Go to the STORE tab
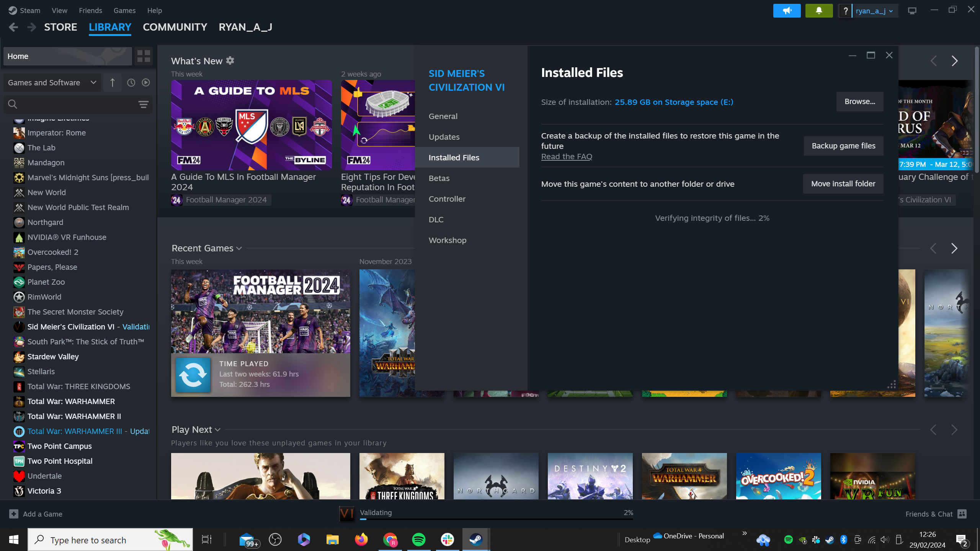This screenshot has height=551, width=980. [x=60, y=27]
